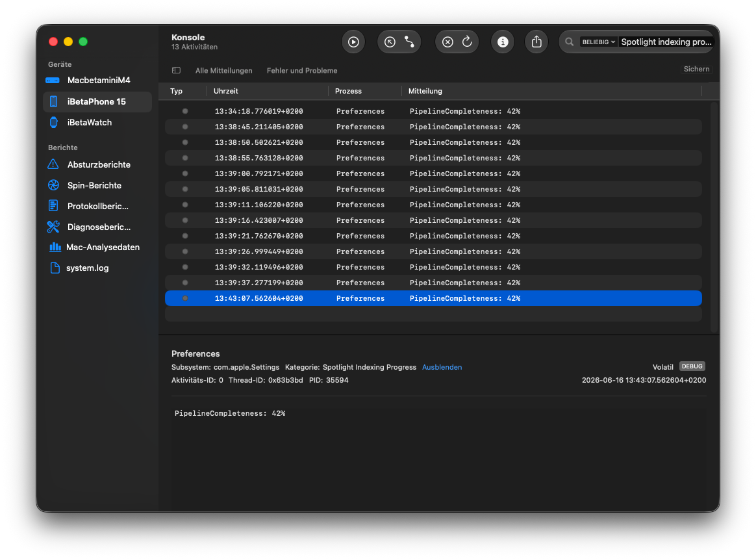Screen dimensions: 756x560
Task: Click Thread-ID: 0x63b3bd value
Action: (266, 380)
